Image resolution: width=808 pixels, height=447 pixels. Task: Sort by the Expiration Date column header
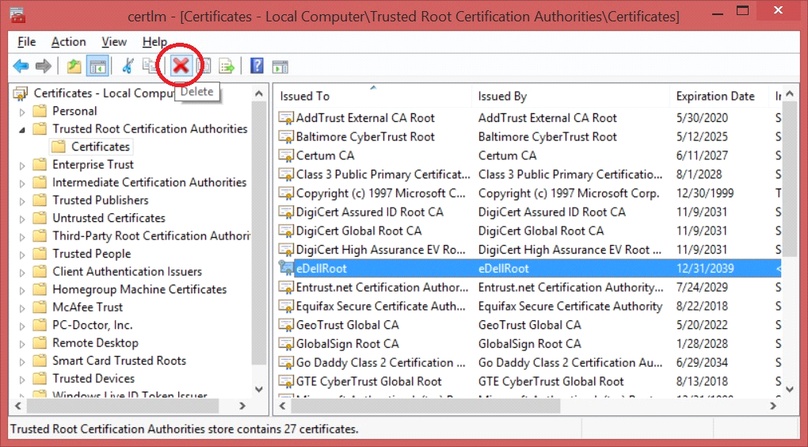tap(714, 97)
